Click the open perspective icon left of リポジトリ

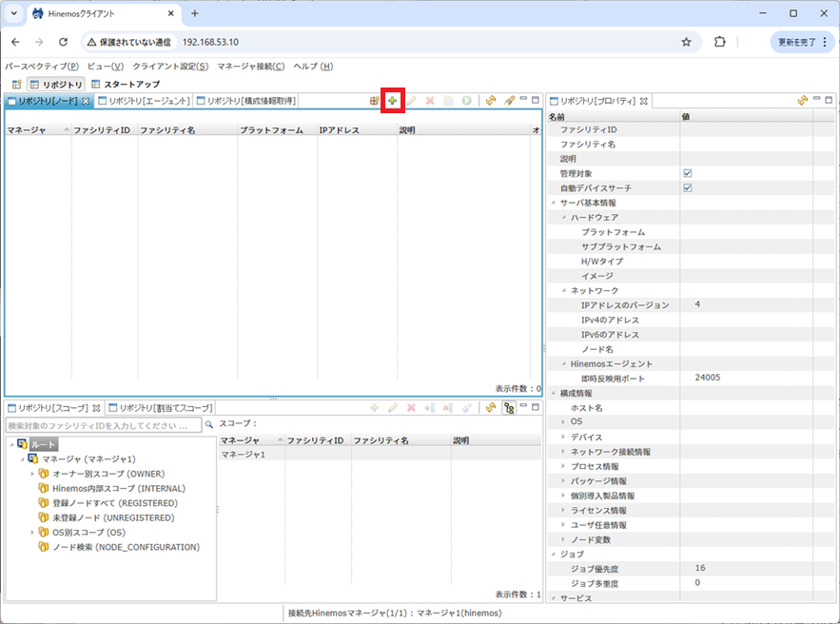click(16, 84)
